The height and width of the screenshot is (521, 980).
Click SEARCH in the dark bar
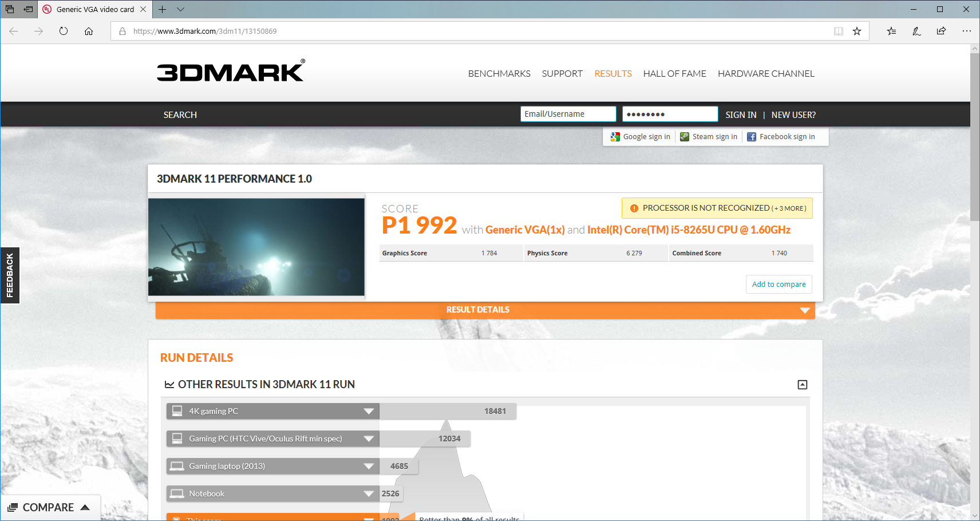(x=180, y=115)
